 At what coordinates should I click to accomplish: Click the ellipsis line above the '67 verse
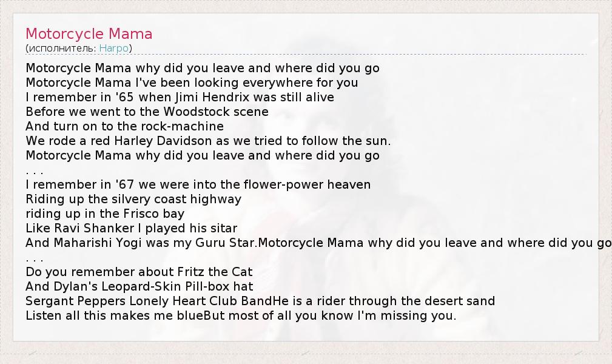click(35, 170)
